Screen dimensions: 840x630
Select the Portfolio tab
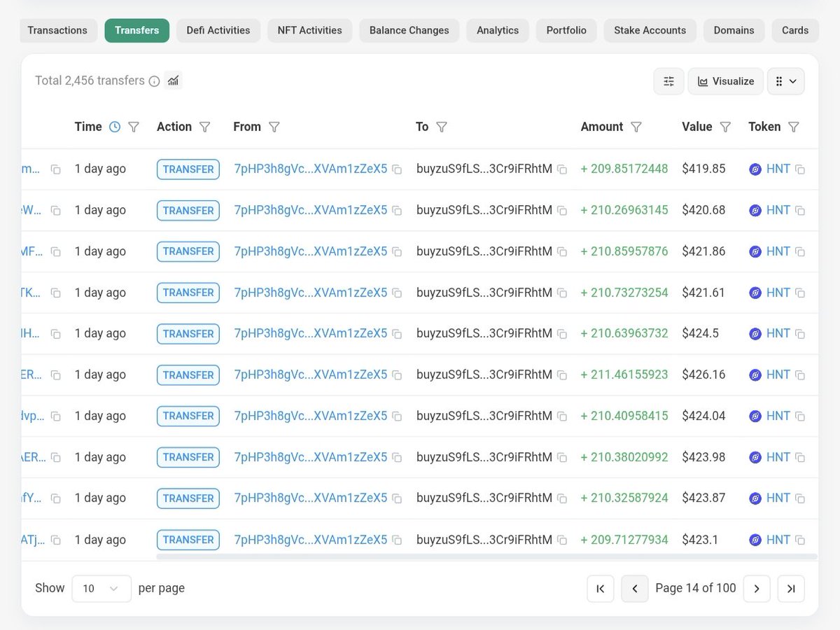point(566,31)
